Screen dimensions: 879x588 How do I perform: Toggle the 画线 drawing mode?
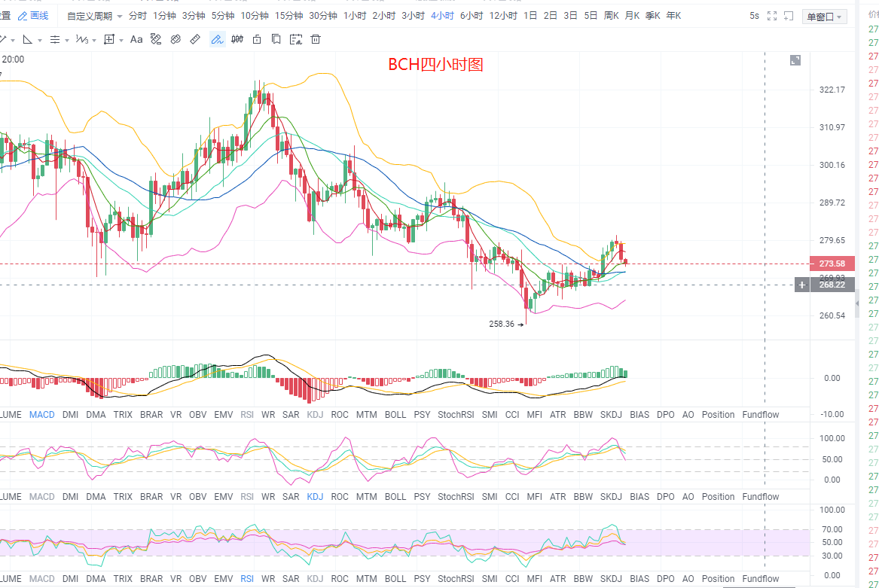(x=33, y=16)
